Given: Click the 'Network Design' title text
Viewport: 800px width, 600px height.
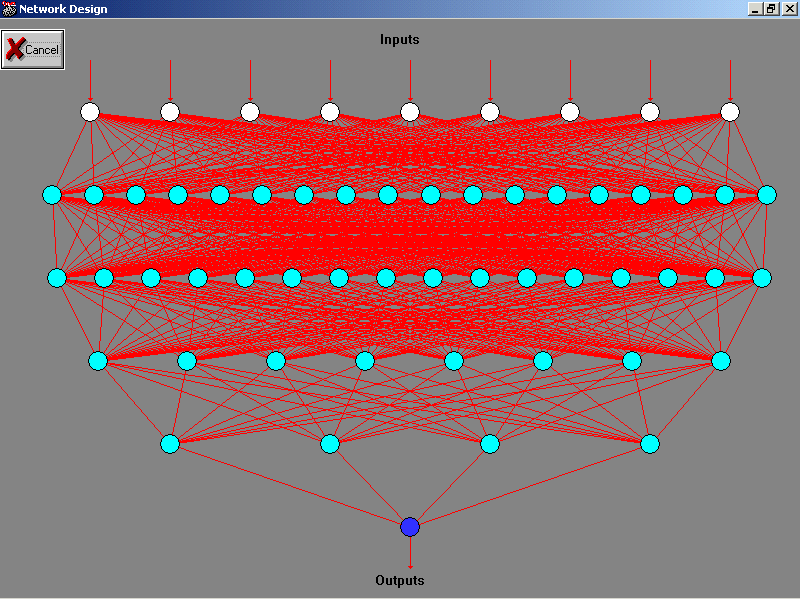Looking at the screenshot, I should [63, 9].
